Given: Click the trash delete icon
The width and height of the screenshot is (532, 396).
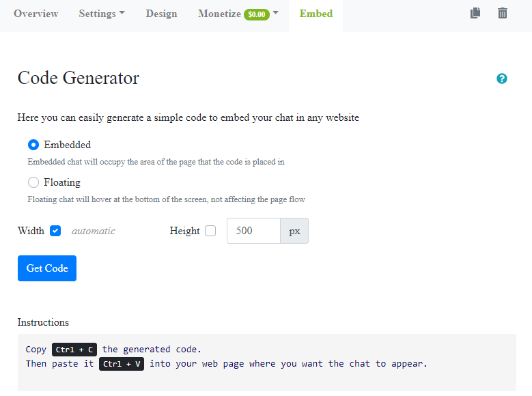Looking at the screenshot, I should coord(503,13).
